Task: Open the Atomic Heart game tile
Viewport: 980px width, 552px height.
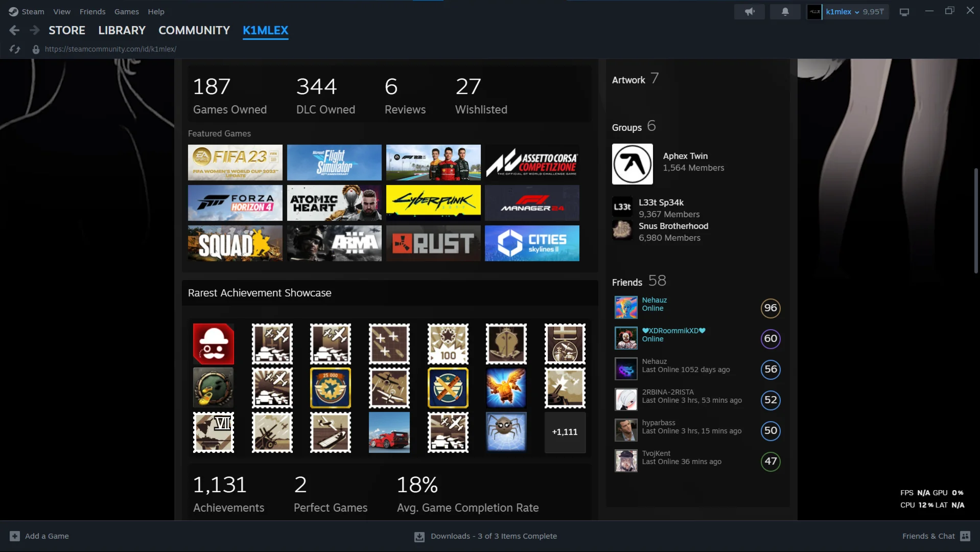Action: point(334,203)
